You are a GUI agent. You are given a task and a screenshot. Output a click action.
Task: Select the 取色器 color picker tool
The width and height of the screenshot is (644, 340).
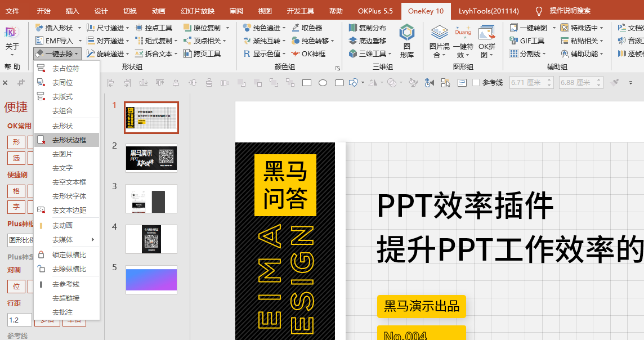click(307, 28)
